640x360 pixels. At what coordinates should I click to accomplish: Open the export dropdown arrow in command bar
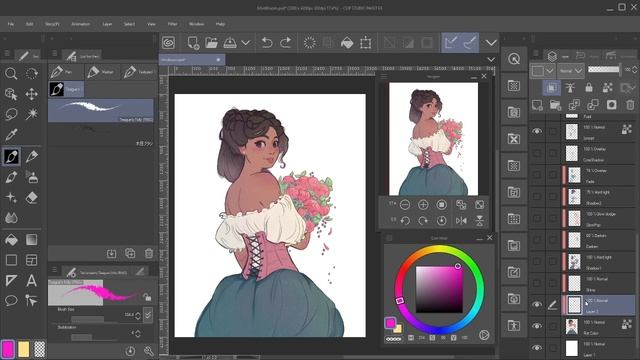(x=246, y=42)
